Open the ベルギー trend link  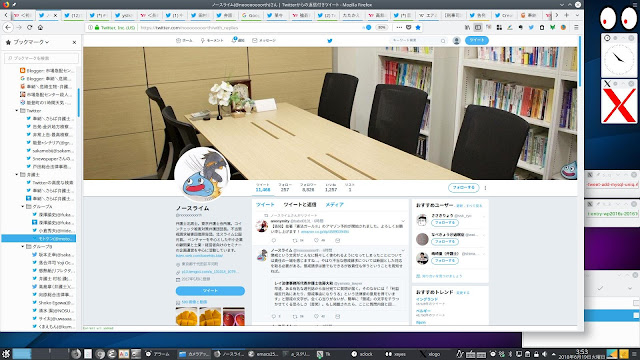click(x=423, y=311)
